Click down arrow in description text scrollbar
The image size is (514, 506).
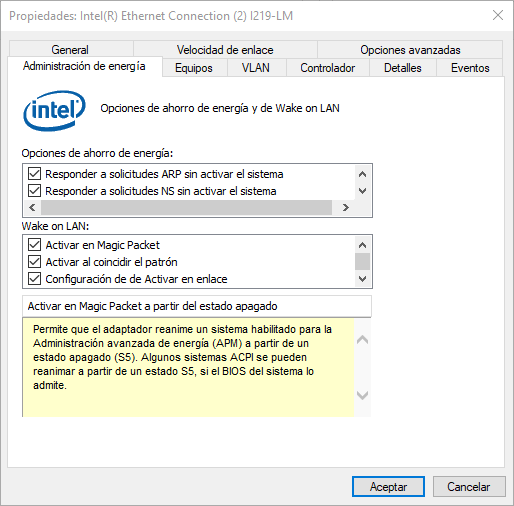(362, 395)
